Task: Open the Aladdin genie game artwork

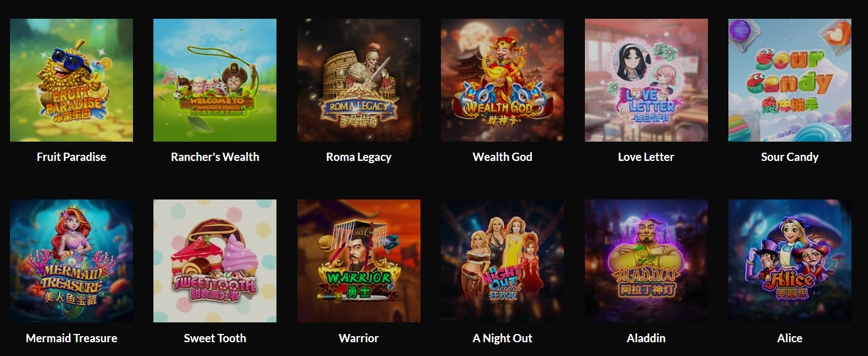Action: click(646, 261)
